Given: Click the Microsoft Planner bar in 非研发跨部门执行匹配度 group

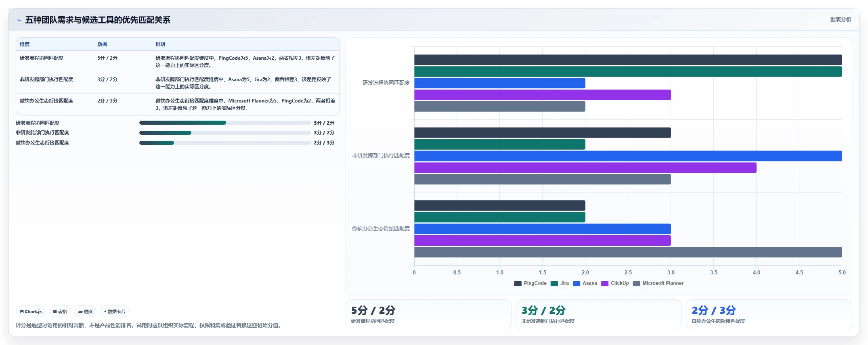Looking at the screenshot, I should pos(543,179).
